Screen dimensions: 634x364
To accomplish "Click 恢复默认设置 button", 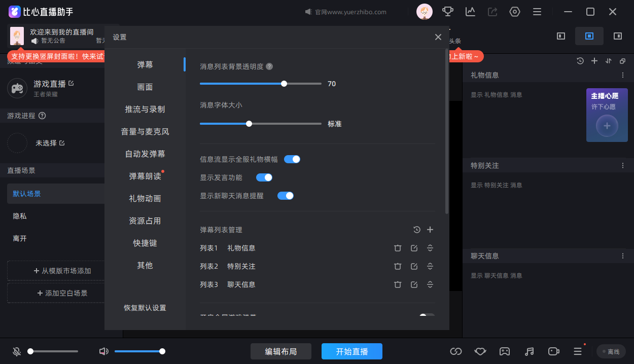I will (145, 308).
